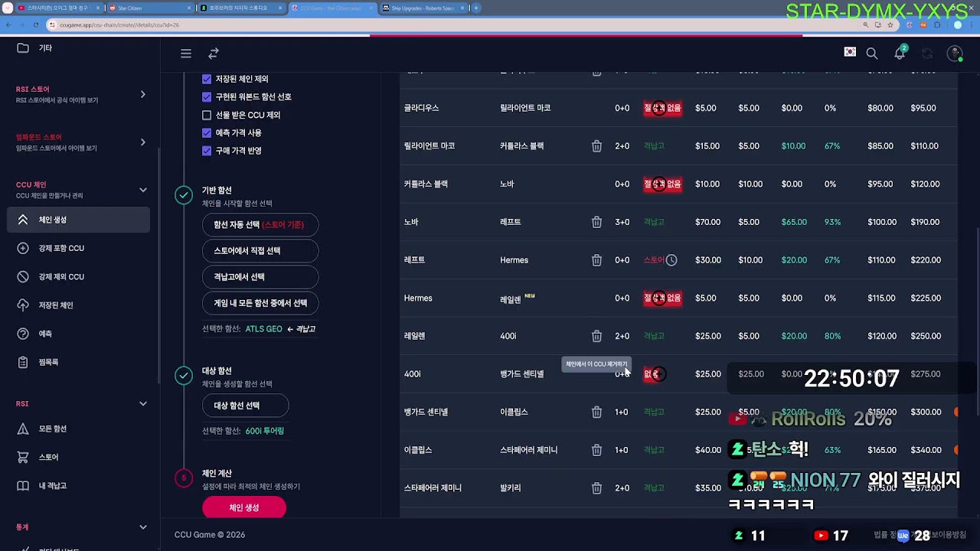Open the user avatar profile menu
Viewport: 980px width, 551px height.
coord(955,54)
